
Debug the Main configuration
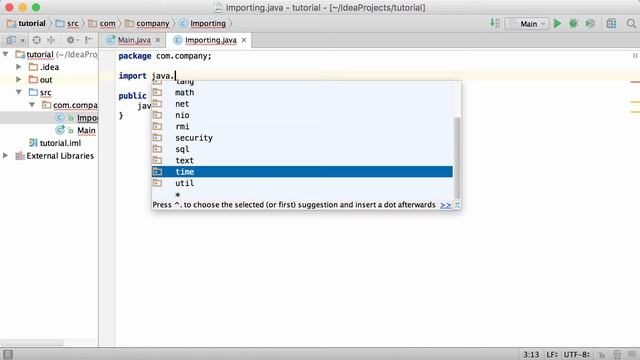click(x=573, y=24)
